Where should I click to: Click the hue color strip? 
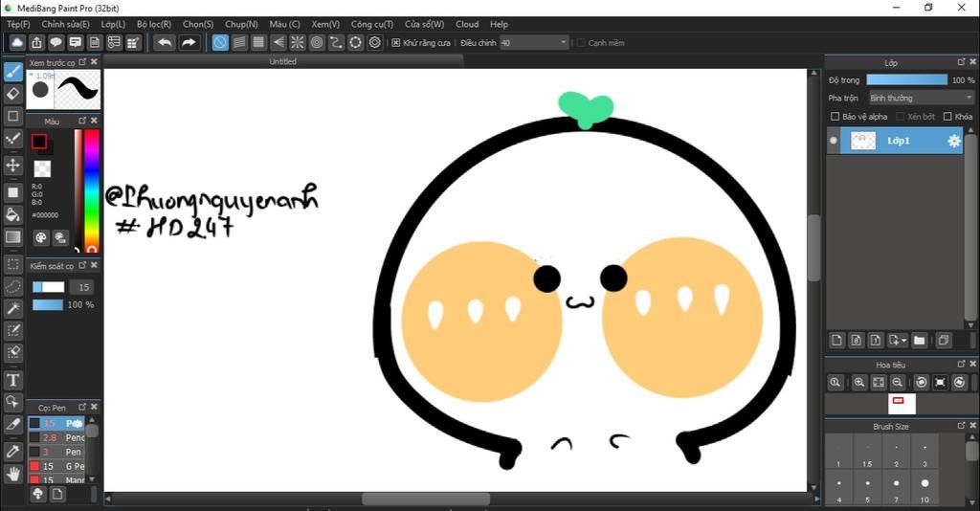(x=92, y=190)
